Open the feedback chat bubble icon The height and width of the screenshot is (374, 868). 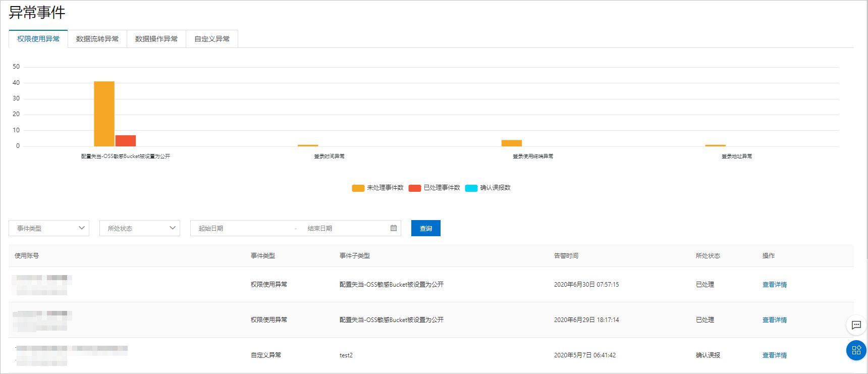[856, 325]
